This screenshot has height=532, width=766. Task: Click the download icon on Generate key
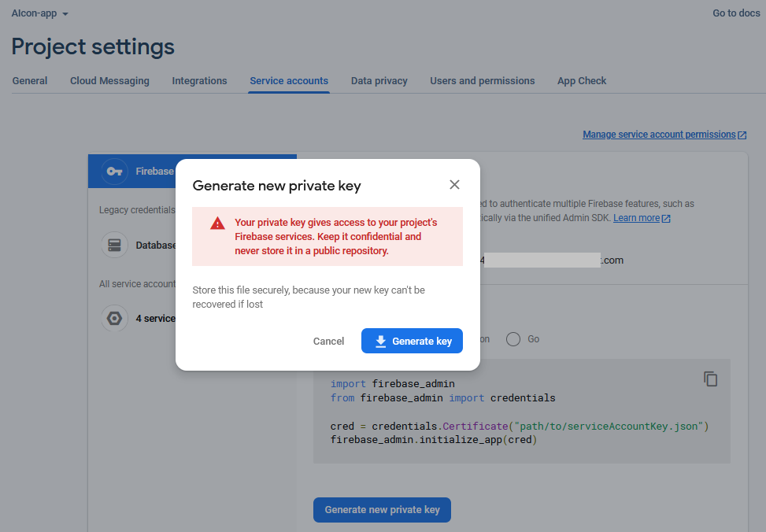click(x=381, y=341)
